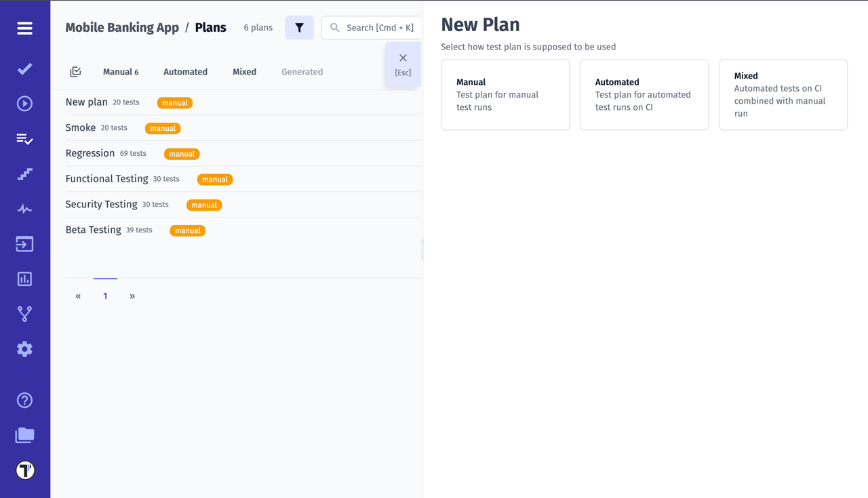Image resolution: width=868 pixels, height=498 pixels.
Task: Open the pulse activity sidebar icon
Action: coord(24,209)
